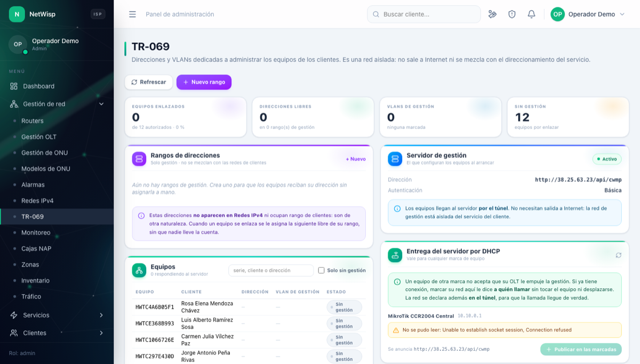This screenshot has width=640, height=364.
Task: Click the Servidor de gestión card icon
Action: click(x=395, y=159)
